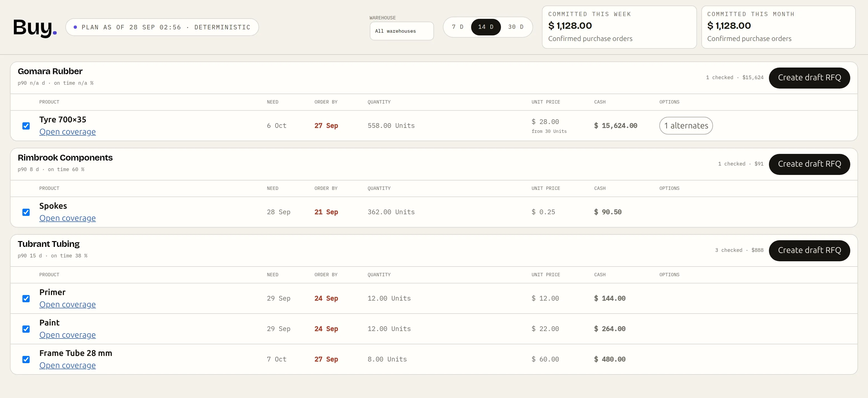
Task: Open the Committed This Month card
Action: [x=778, y=27]
